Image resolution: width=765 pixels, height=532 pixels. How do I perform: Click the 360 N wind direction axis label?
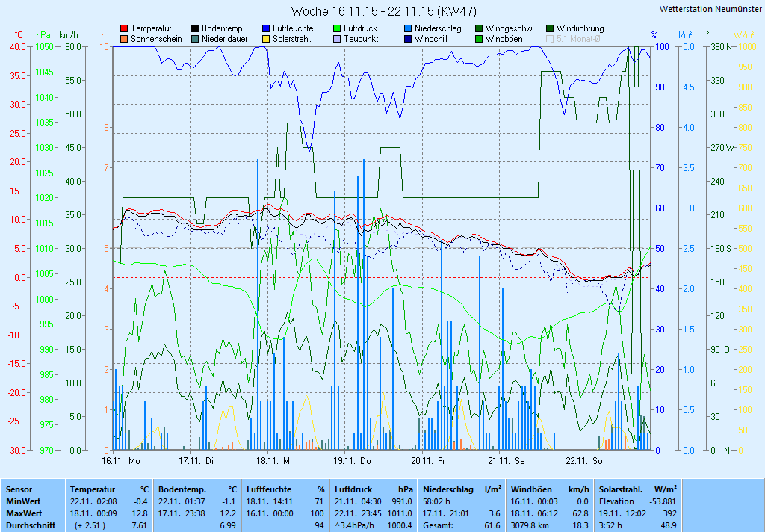click(x=721, y=47)
